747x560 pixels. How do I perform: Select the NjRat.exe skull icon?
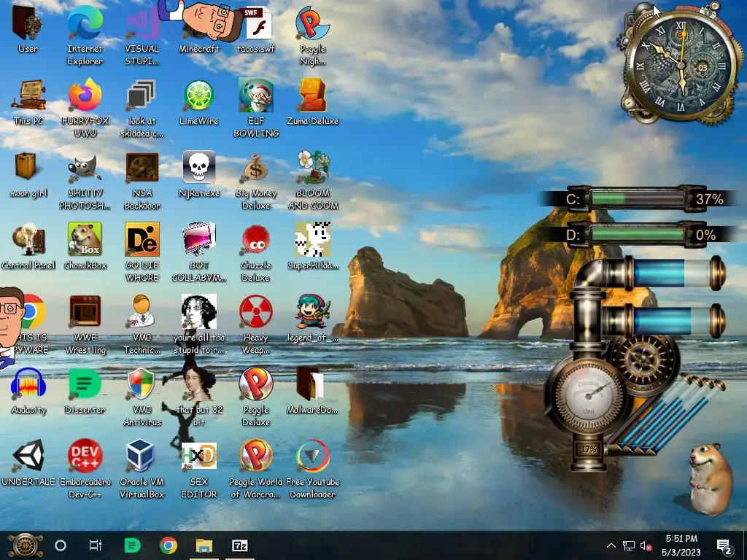(198, 167)
